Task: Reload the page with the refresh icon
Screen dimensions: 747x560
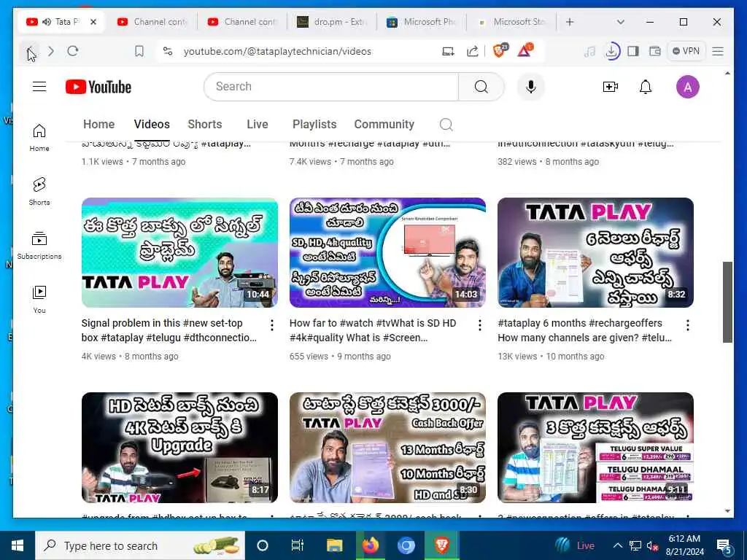Action: tap(72, 51)
